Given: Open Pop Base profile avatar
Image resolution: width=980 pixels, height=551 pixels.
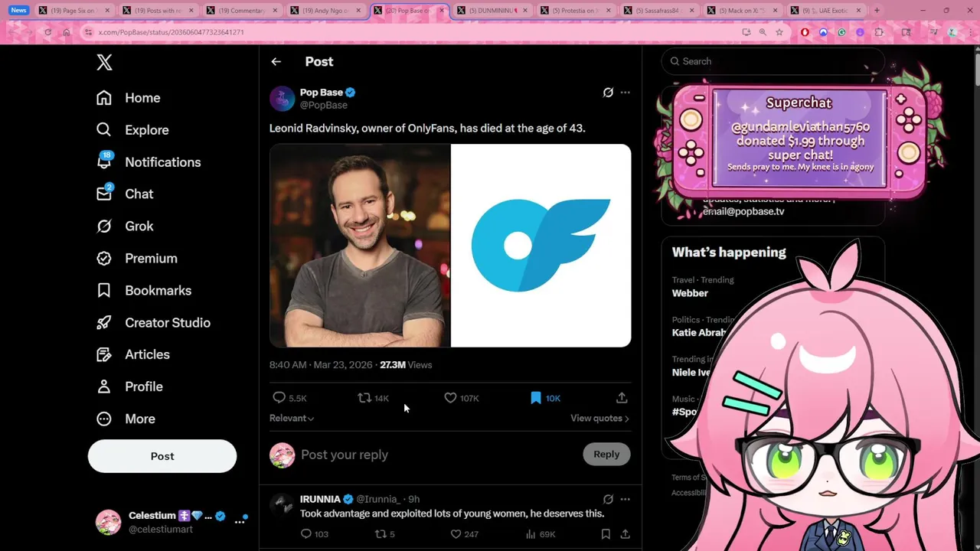Looking at the screenshot, I should tap(283, 99).
